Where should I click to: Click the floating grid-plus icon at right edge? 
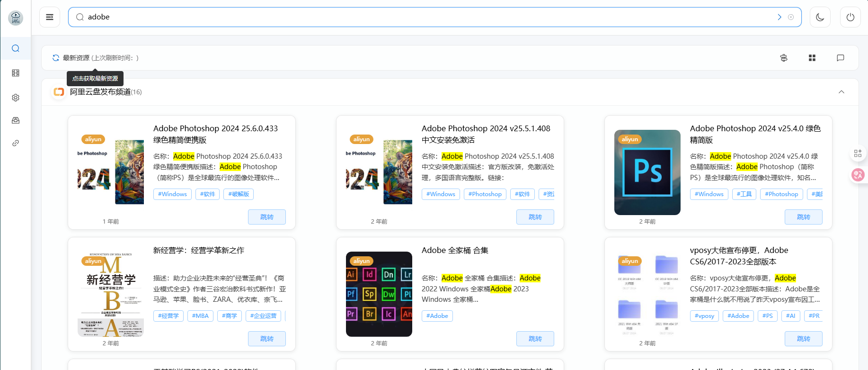coord(858,153)
